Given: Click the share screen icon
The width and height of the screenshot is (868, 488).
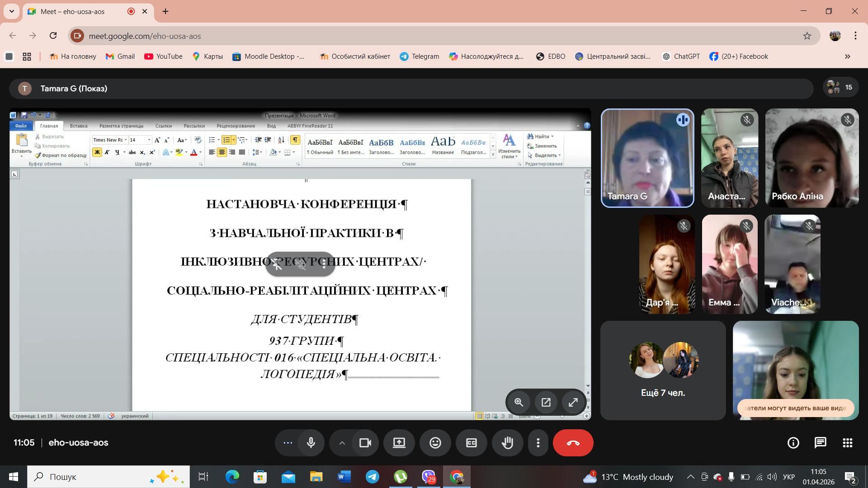Looking at the screenshot, I should click(x=399, y=443).
